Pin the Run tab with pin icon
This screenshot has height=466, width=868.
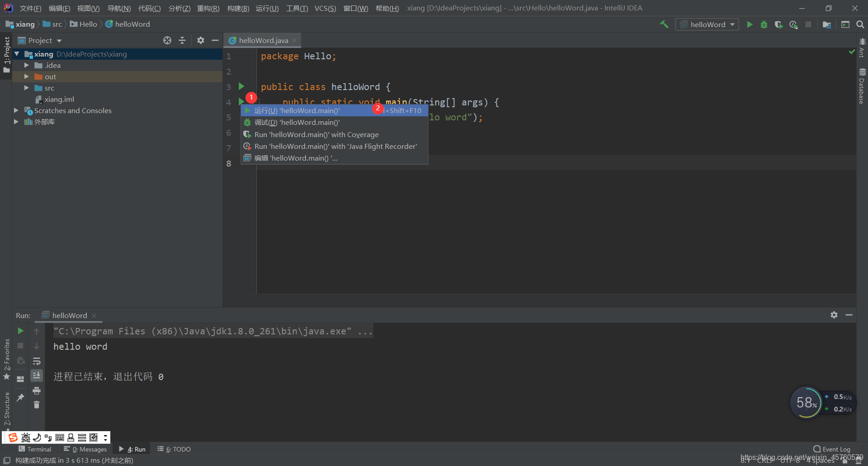click(x=20, y=397)
